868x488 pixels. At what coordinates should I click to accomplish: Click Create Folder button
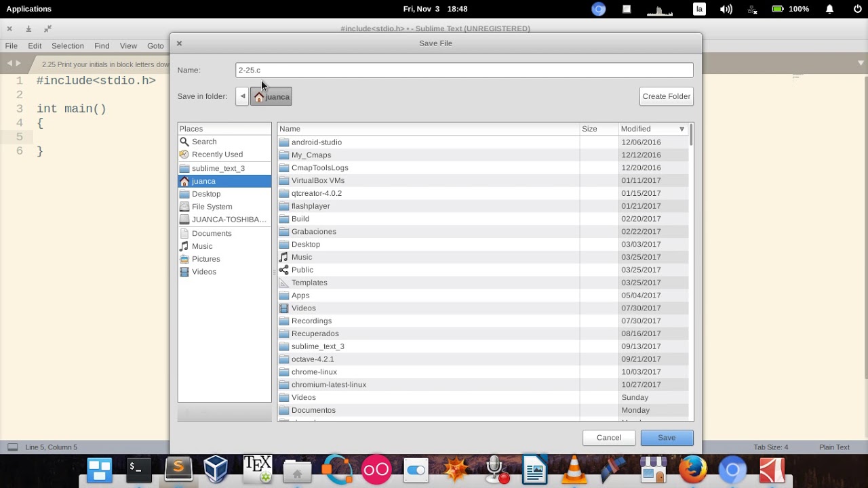667,96
